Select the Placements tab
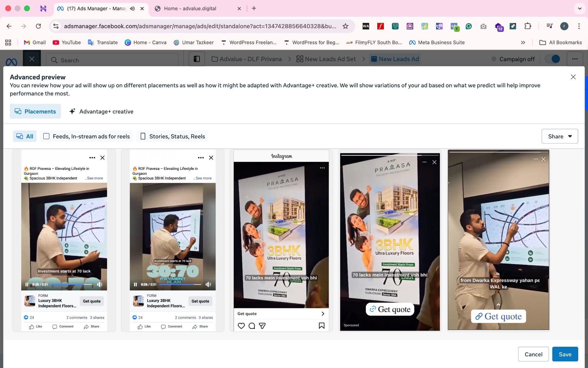The width and height of the screenshot is (588, 368). pyautogui.click(x=35, y=112)
